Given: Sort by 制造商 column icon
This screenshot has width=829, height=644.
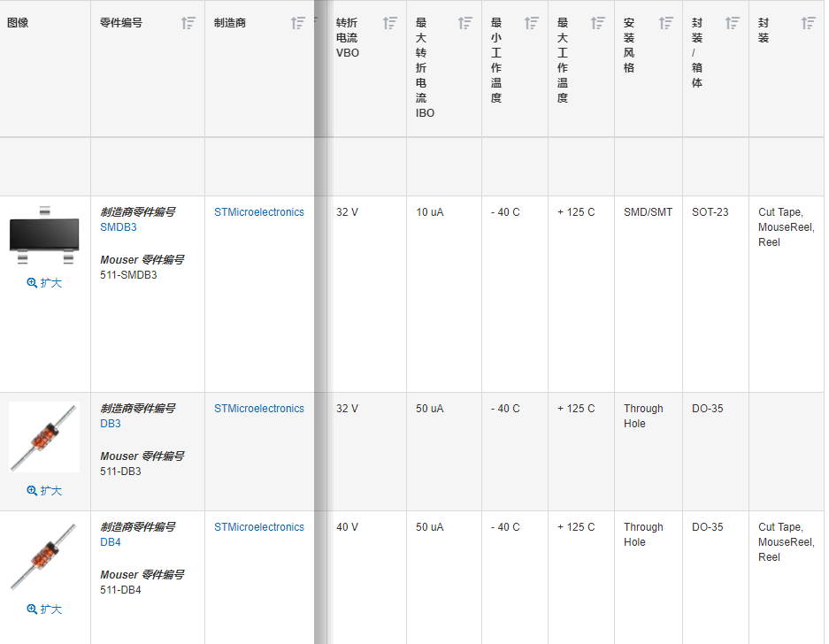Looking at the screenshot, I should (x=298, y=23).
